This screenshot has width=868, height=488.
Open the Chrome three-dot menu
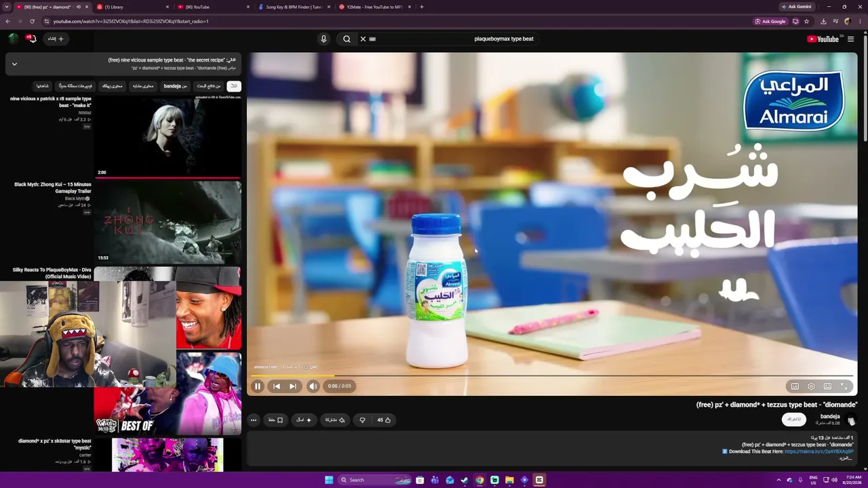click(x=860, y=21)
